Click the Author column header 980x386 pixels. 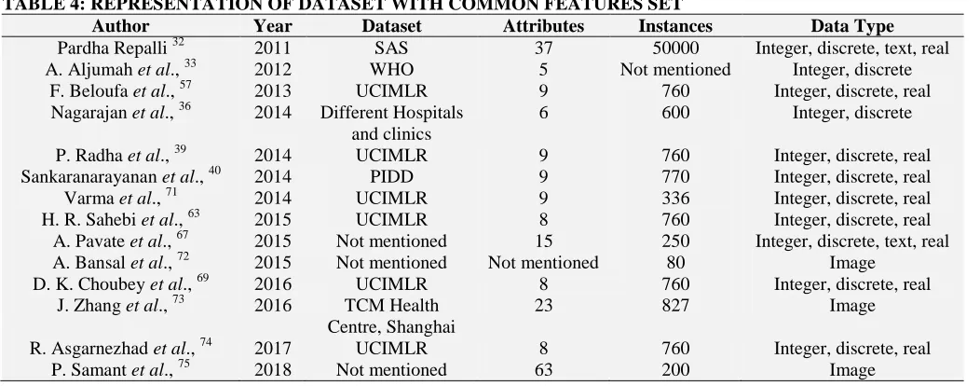tap(120, 26)
